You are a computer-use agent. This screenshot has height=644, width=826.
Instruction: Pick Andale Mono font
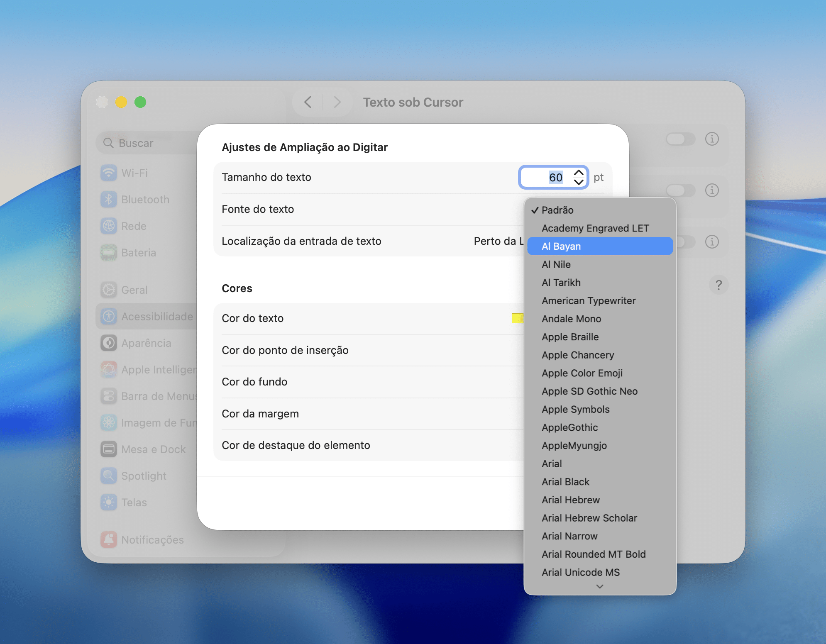[600, 319]
